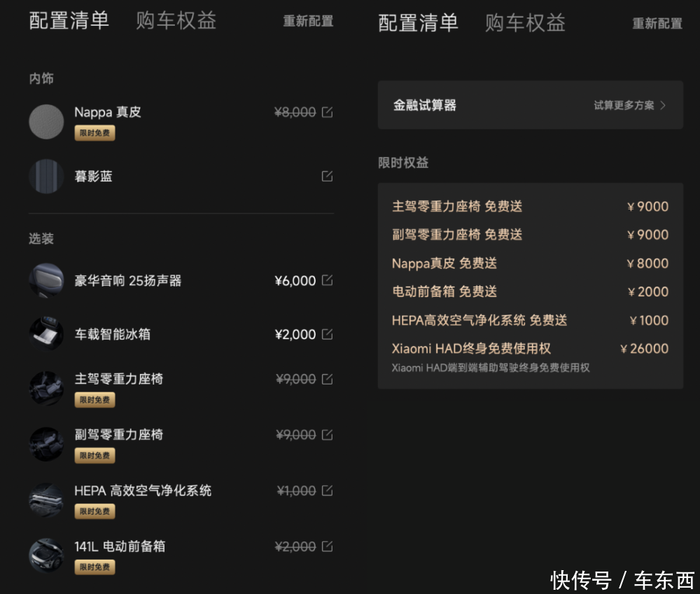700x594 pixels.
Task: Edit the 车载智能冰箱 option
Action: pyautogui.click(x=327, y=334)
